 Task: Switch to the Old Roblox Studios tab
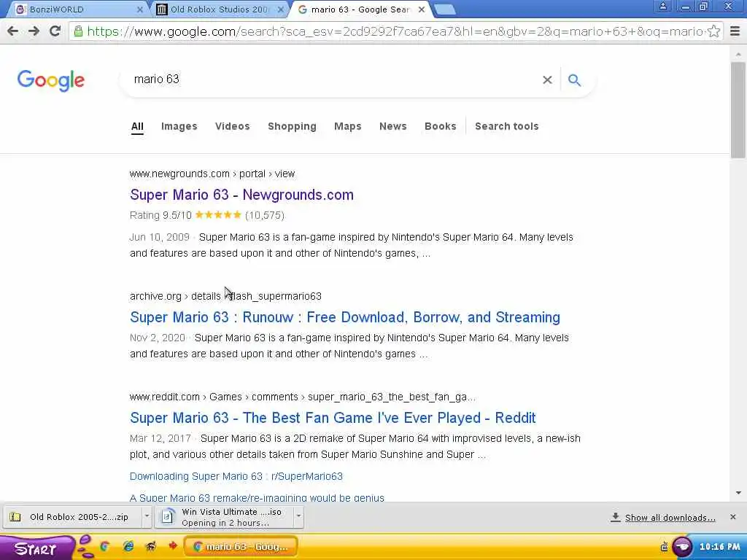point(219,9)
